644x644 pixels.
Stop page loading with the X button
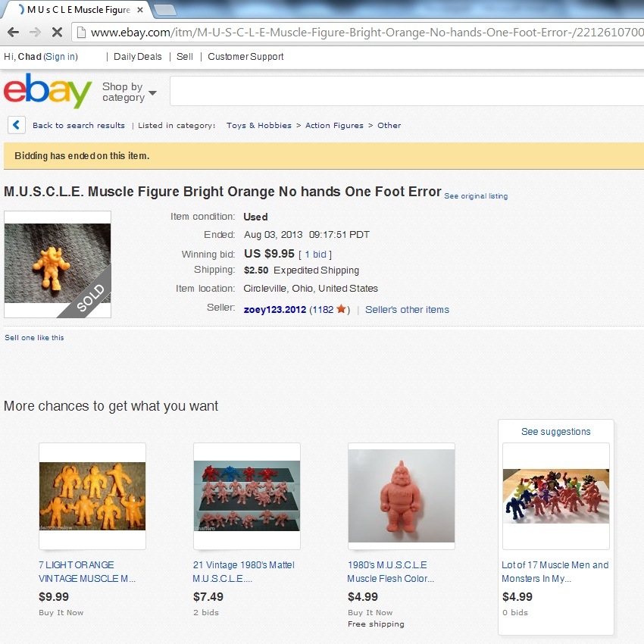(x=57, y=32)
